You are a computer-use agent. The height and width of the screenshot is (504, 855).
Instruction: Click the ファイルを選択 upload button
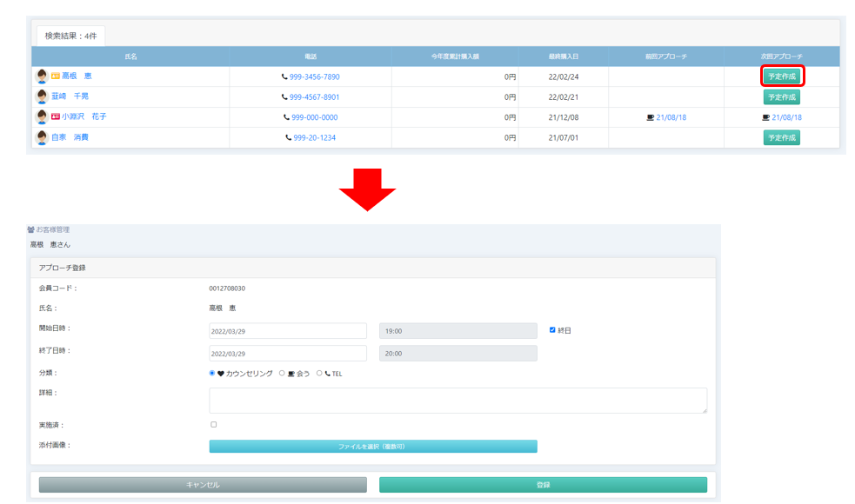coord(372,447)
